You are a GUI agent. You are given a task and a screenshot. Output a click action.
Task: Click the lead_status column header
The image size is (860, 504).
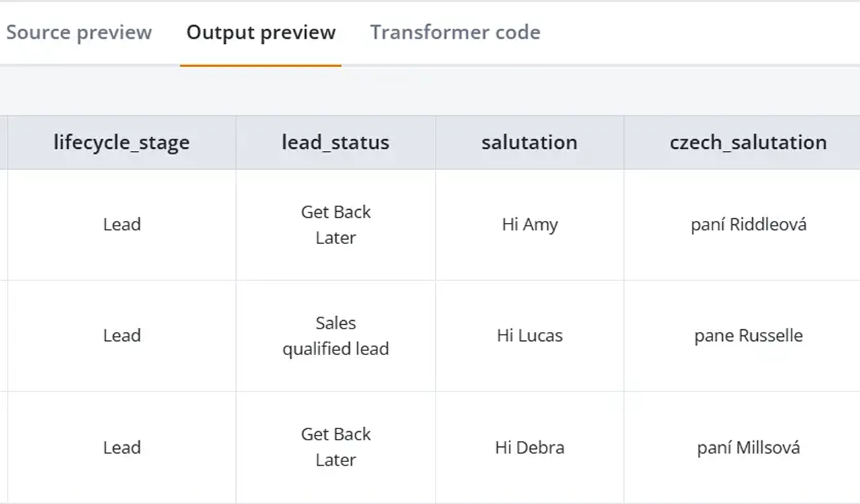[335, 143]
